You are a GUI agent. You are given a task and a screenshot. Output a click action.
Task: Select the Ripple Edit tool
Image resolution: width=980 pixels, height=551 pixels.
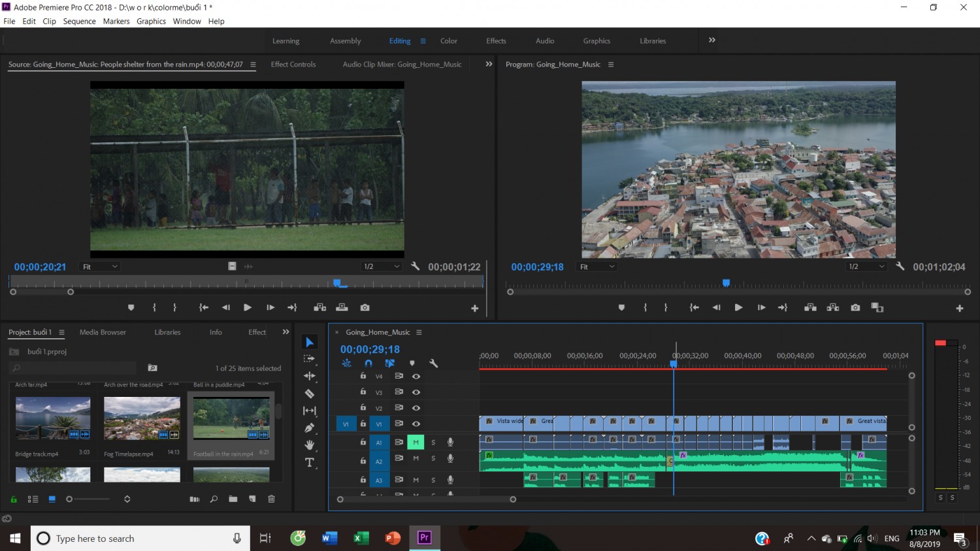(310, 376)
